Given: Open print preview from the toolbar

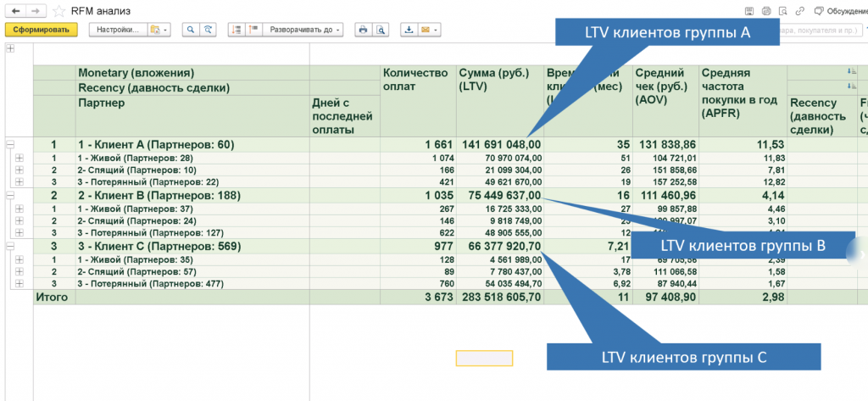Looking at the screenshot, I should [x=381, y=30].
